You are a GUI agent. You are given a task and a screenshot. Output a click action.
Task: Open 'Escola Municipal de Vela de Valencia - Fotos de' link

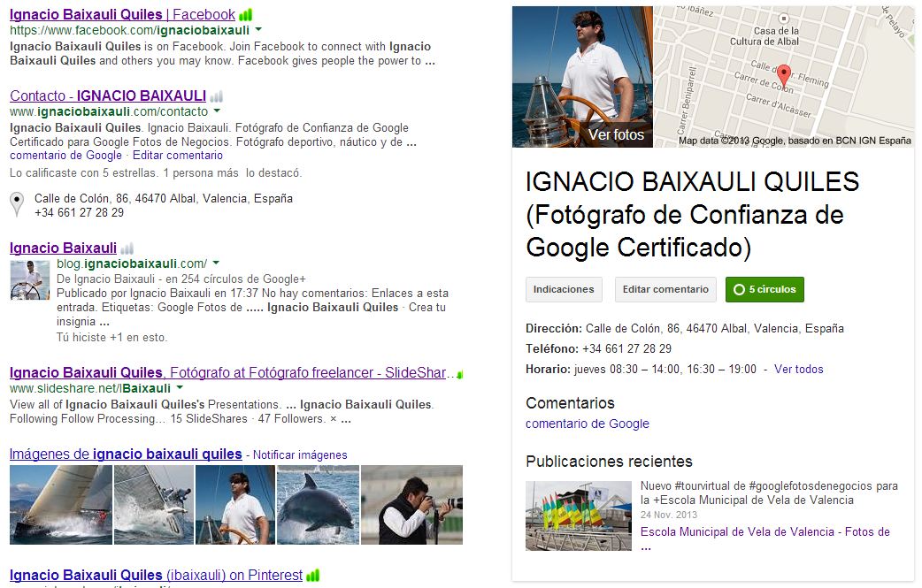pos(765,531)
